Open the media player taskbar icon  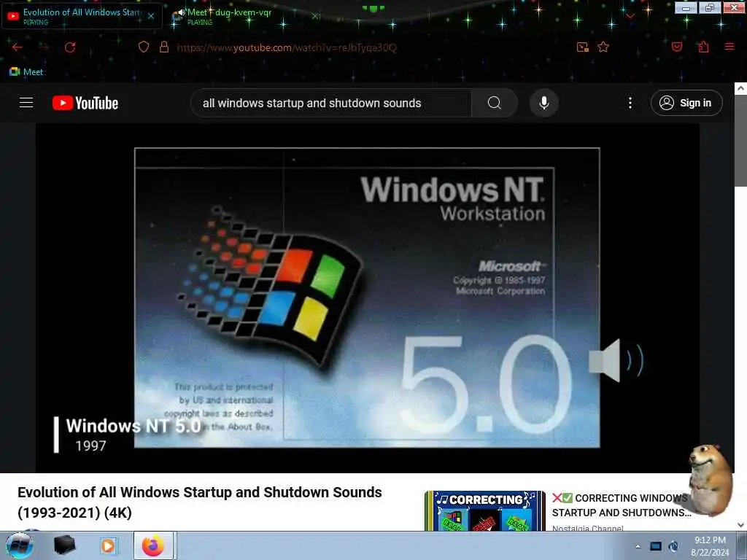tap(108, 545)
